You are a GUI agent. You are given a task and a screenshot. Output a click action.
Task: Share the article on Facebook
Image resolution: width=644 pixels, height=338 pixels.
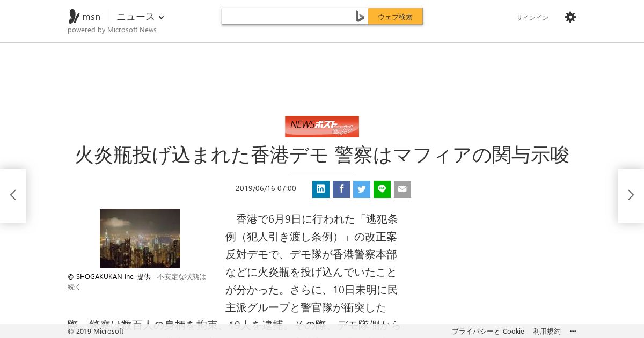[341, 189]
